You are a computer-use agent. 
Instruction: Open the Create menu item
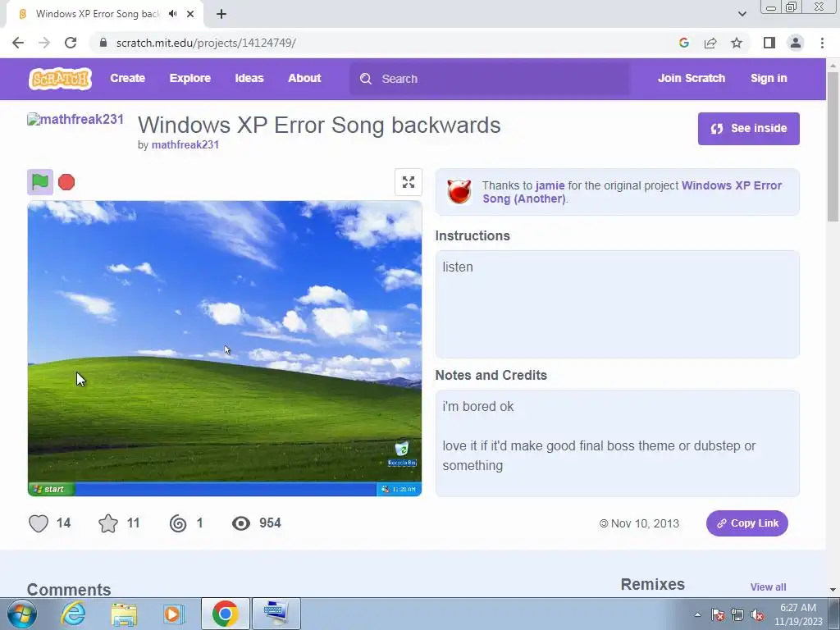coord(127,78)
